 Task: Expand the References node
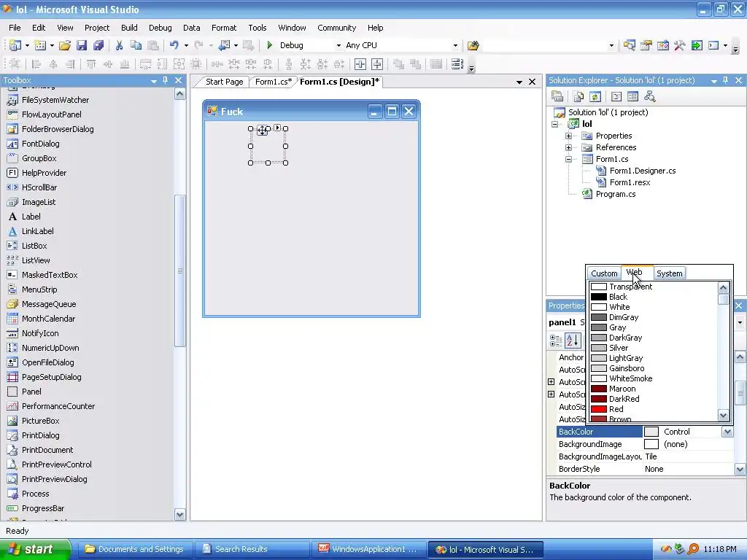click(x=568, y=147)
